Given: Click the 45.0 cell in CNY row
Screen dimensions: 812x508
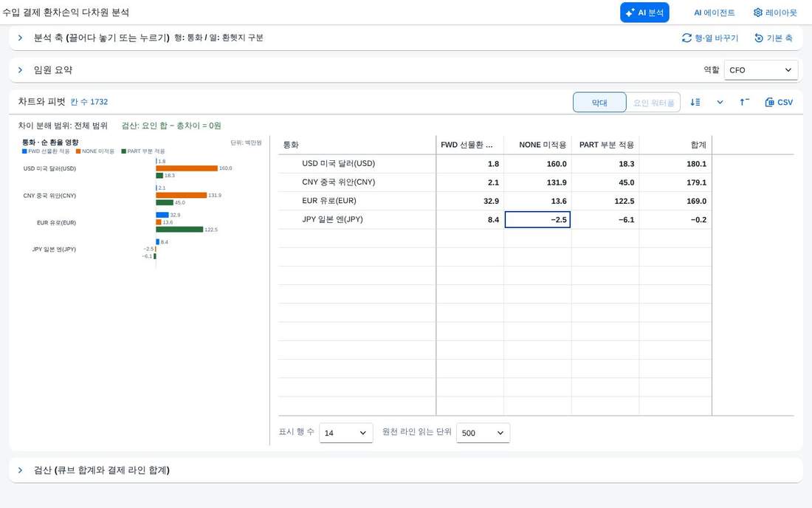Looking at the screenshot, I should pos(605,182).
